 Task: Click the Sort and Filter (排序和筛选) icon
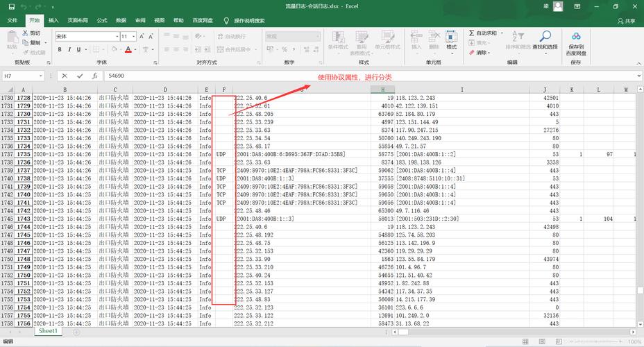(518, 37)
